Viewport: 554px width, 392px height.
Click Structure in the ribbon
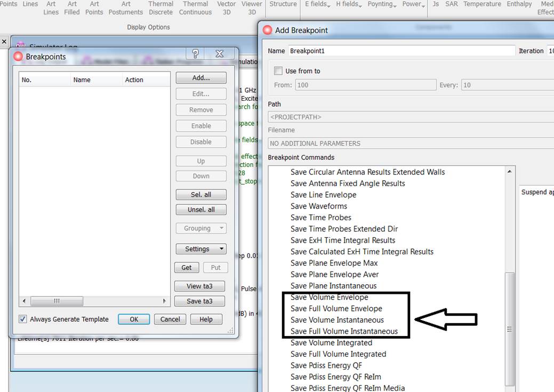coord(283,4)
